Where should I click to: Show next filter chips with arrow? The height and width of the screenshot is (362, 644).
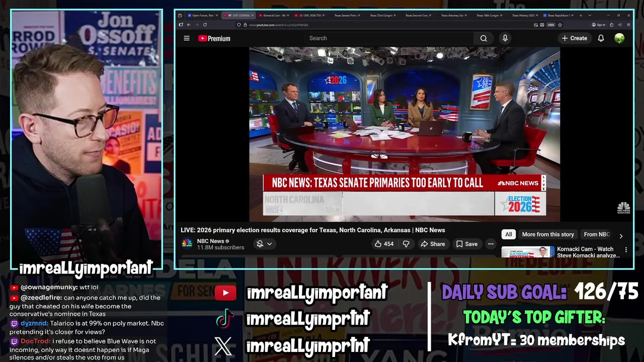(621, 236)
